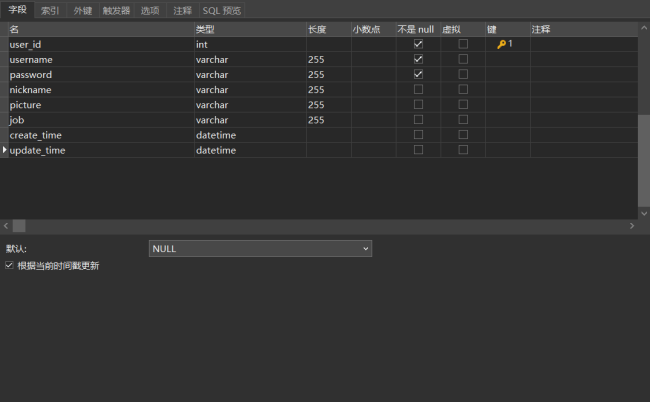Click the decimal cell of the user_id row
This screenshot has width=650, height=402.
pos(374,44)
